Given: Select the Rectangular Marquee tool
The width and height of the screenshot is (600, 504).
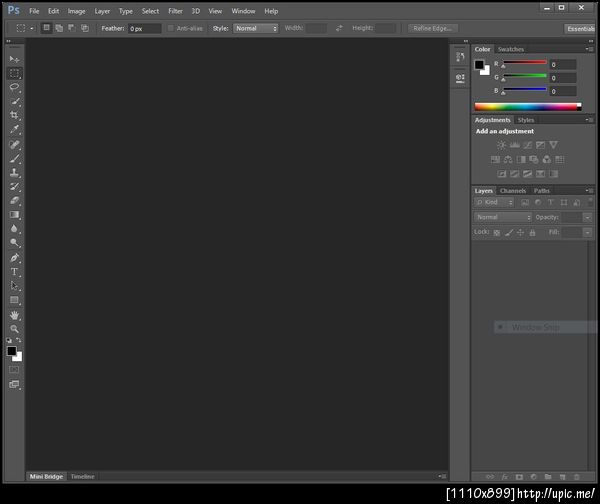Looking at the screenshot, I should click(15, 73).
